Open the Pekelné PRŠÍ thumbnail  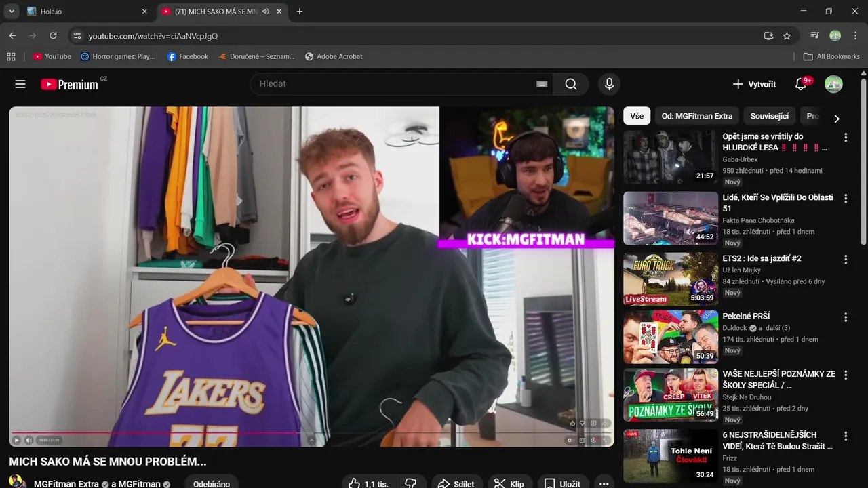[670, 337]
